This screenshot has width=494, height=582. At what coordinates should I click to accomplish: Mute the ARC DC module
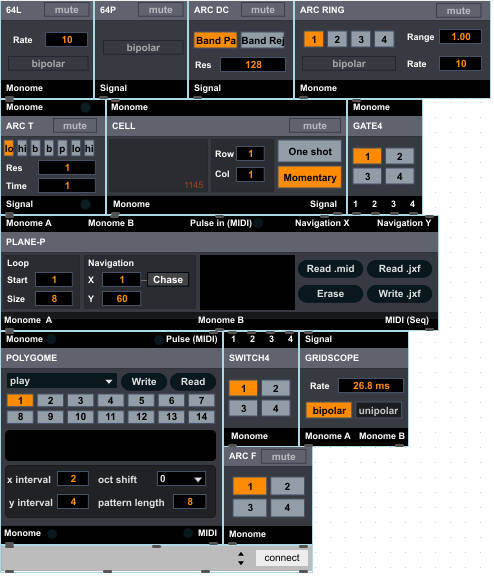263,10
